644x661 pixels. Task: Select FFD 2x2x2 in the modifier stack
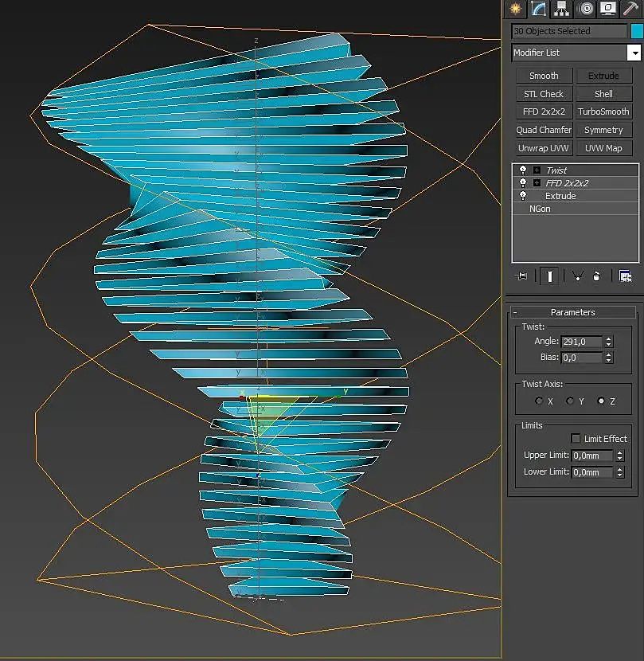click(x=567, y=183)
